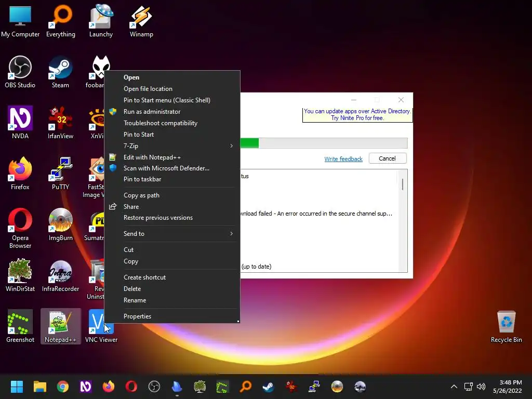Open ImgBurn from the taskbar
The height and width of the screenshot is (399, 532).
pos(337,387)
